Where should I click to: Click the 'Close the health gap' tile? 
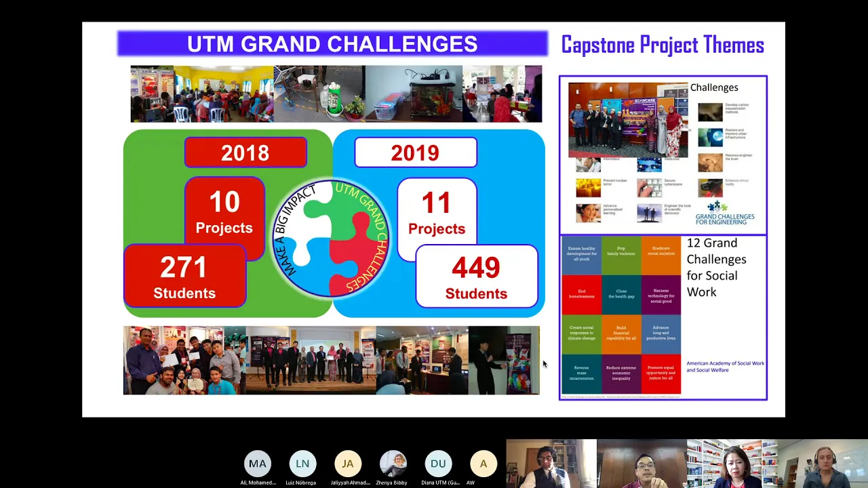click(620, 294)
